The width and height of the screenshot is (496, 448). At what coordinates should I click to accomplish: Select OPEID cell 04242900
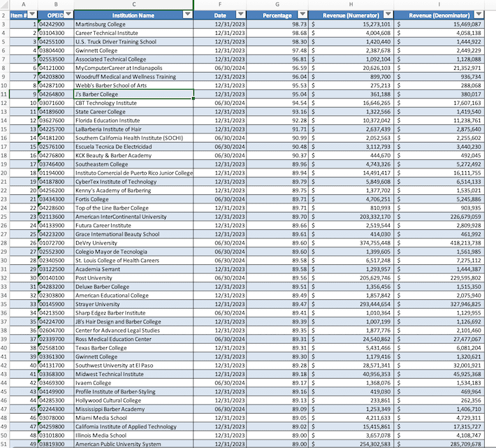[x=56, y=24]
